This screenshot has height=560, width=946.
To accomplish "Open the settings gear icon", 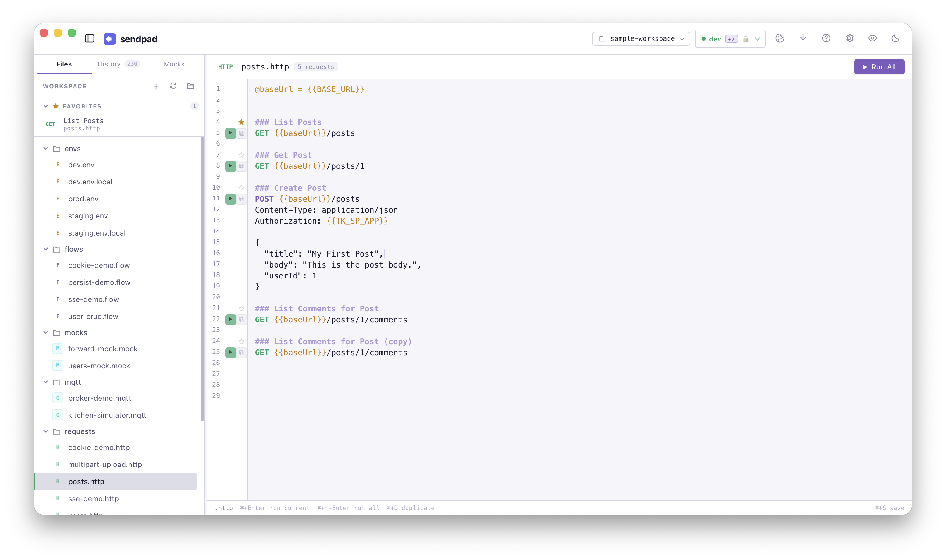I will 849,38.
